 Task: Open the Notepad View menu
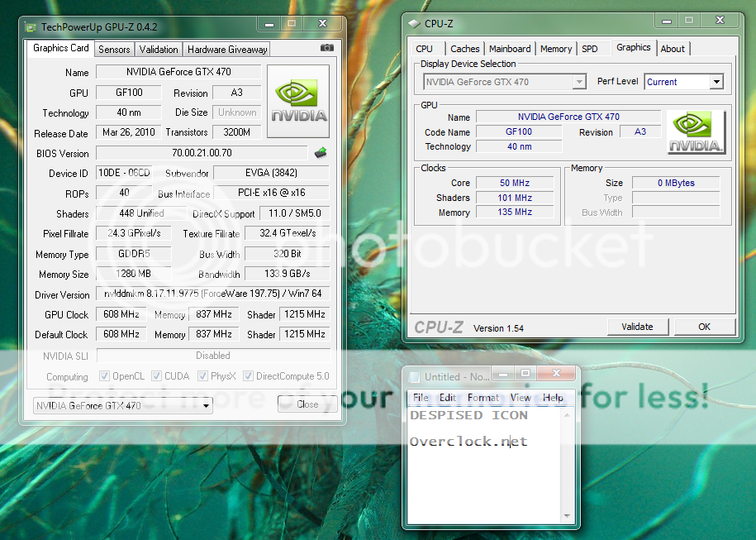pos(521,397)
